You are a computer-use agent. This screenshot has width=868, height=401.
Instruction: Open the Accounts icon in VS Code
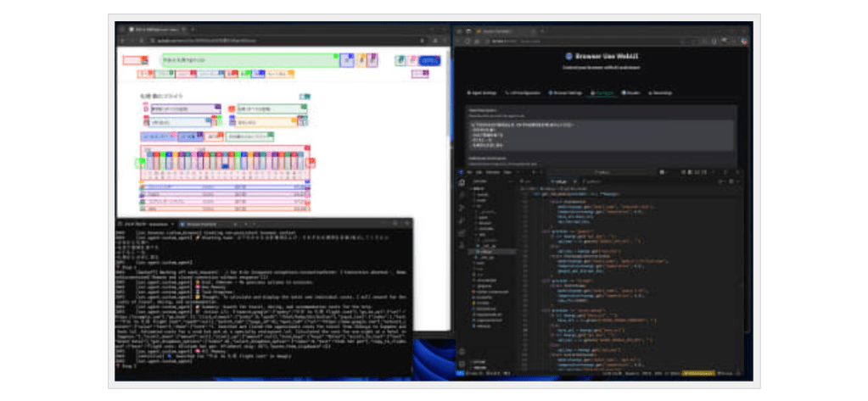click(462, 349)
